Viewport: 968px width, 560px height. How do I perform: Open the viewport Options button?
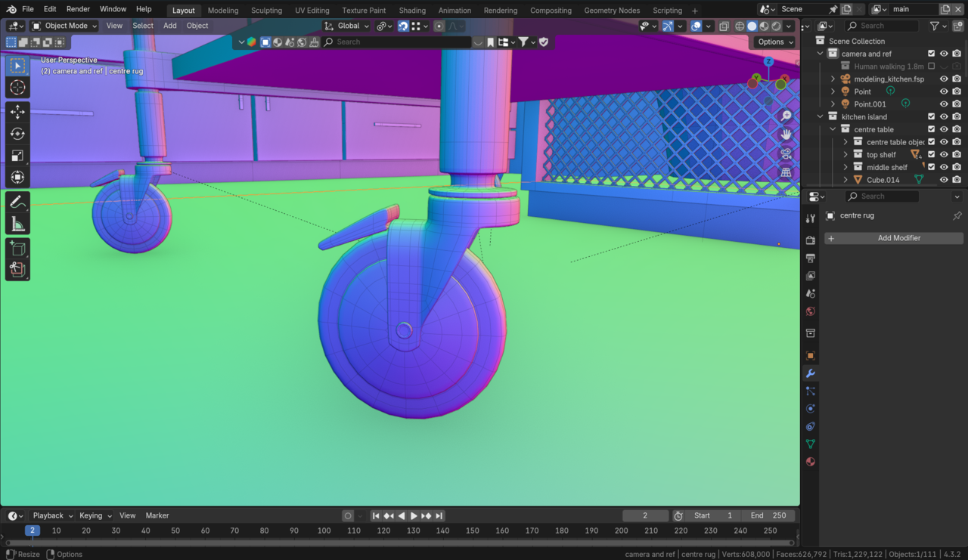click(774, 42)
